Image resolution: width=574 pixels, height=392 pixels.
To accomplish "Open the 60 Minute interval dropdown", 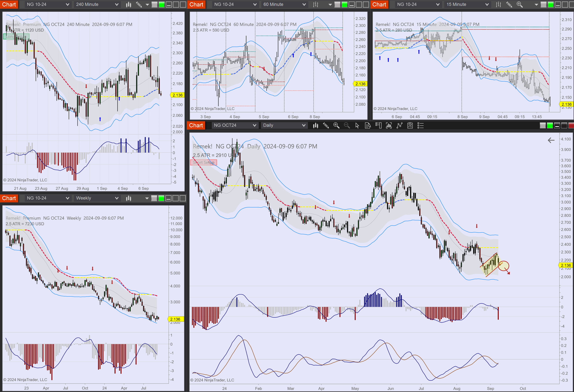I will click(x=285, y=4).
